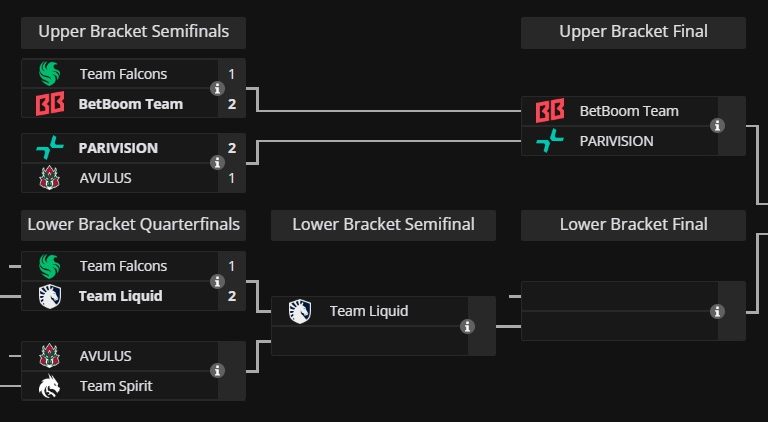
Task: Click the Team Spirit logo
Action: click(x=49, y=386)
